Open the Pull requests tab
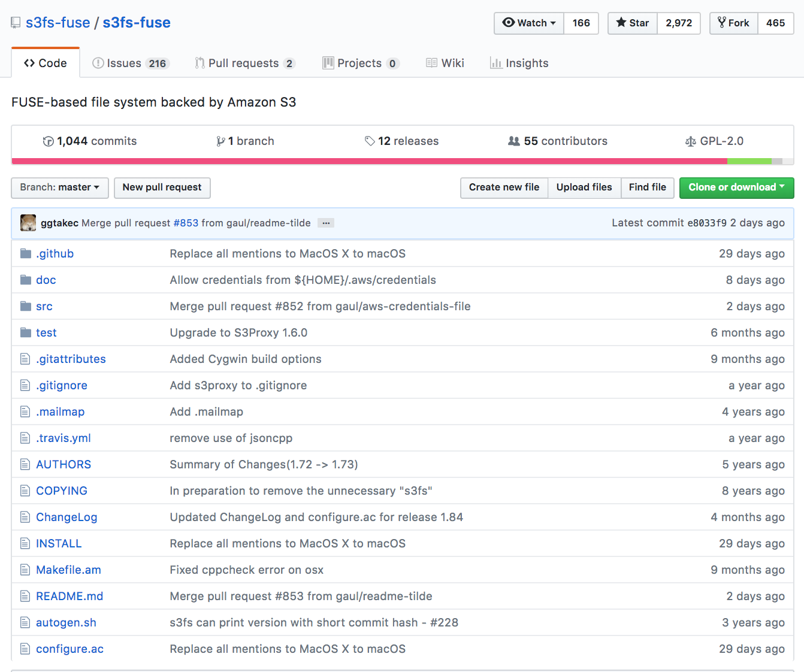Viewport: 804px width, 672px height. pos(245,63)
